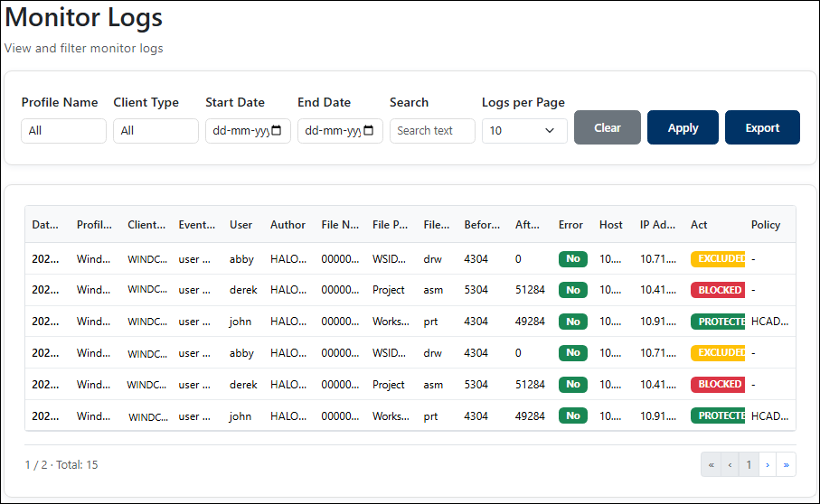Open the Profile Name filter box
820x504 pixels.
[x=64, y=131]
